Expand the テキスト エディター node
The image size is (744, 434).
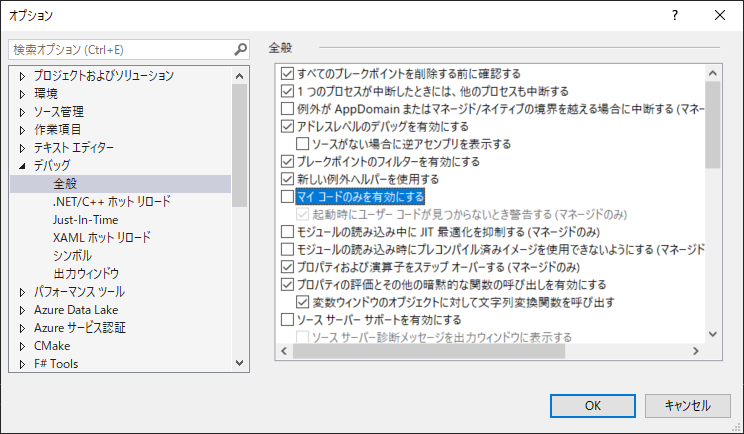(22, 147)
